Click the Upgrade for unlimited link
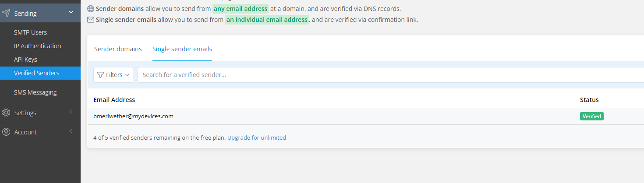The image size is (644, 183). [256, 137]
